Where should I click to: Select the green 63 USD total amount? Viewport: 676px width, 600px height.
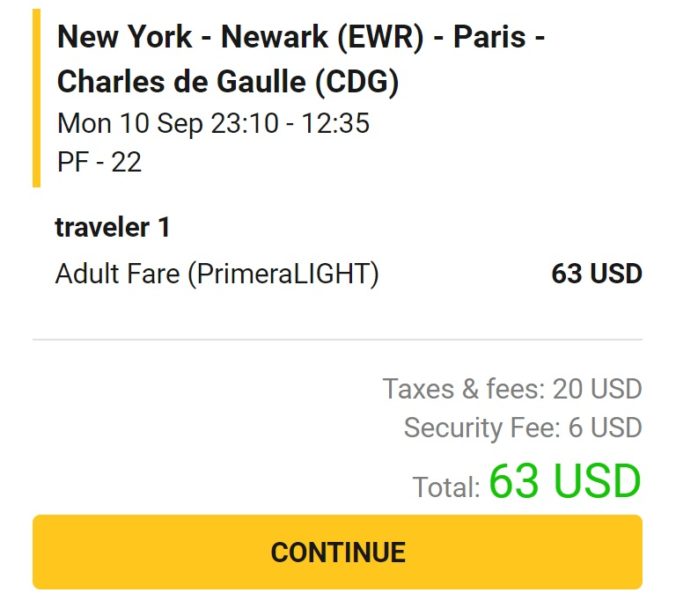click(x=565, y=482)
